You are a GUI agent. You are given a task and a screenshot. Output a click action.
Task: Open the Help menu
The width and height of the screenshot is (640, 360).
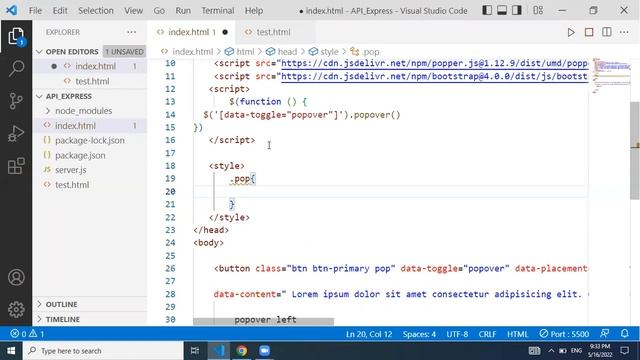coord(253,11)
